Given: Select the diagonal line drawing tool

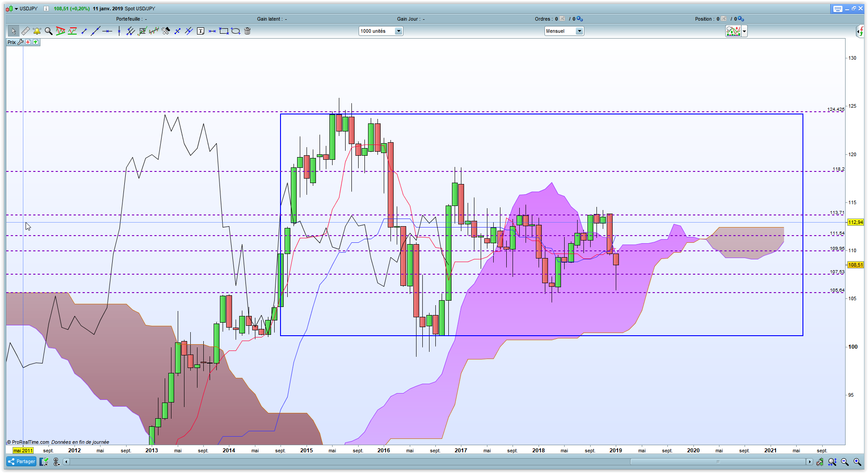Looking at the screenshot, I should coord(95,31).
